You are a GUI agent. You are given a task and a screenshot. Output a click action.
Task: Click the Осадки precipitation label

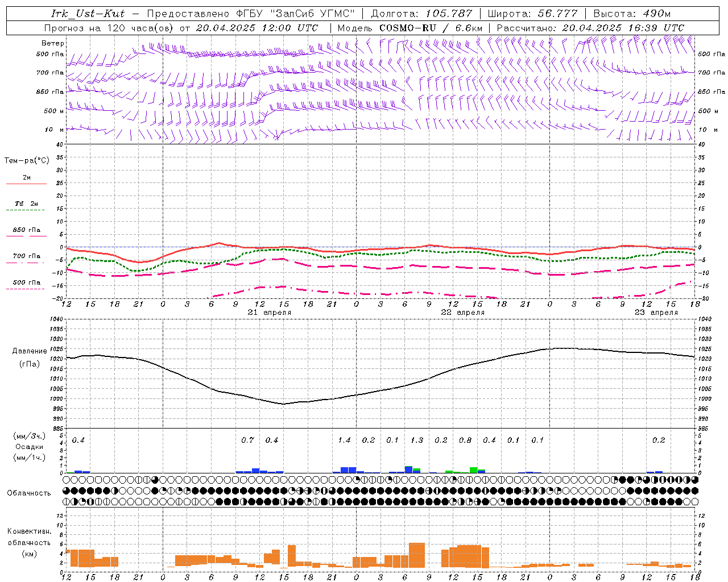(x=30, y=447)
